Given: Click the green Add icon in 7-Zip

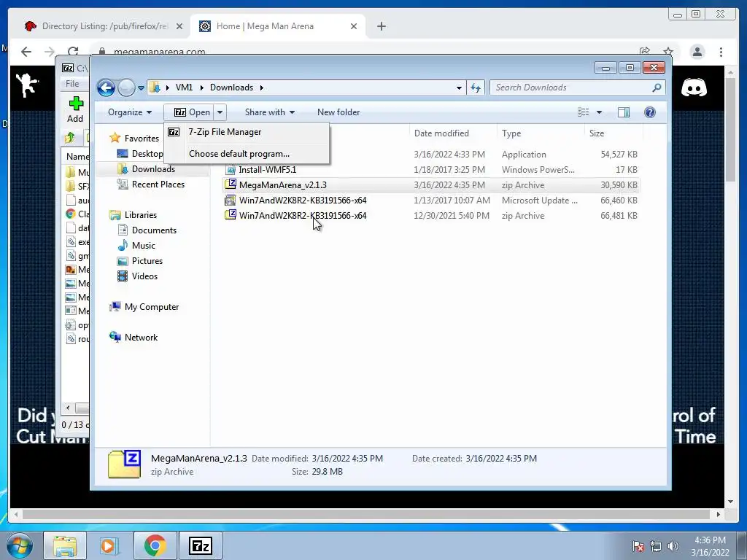Looking at the screenshot, I should [75, 103].
